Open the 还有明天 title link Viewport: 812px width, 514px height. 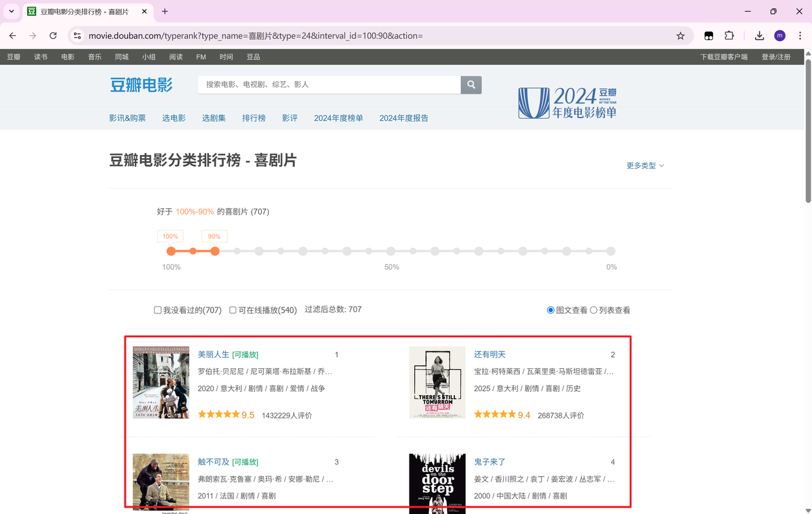click(x=490, y=355)
